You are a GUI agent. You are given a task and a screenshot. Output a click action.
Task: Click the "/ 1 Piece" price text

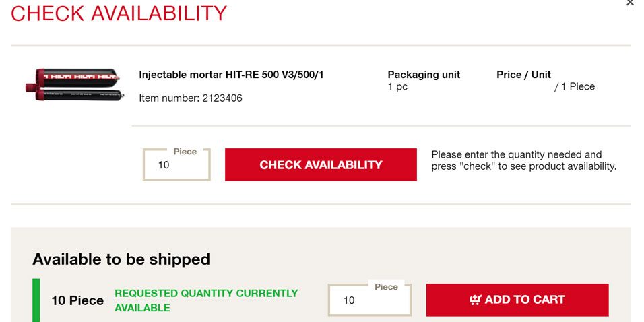coord(575,87)
